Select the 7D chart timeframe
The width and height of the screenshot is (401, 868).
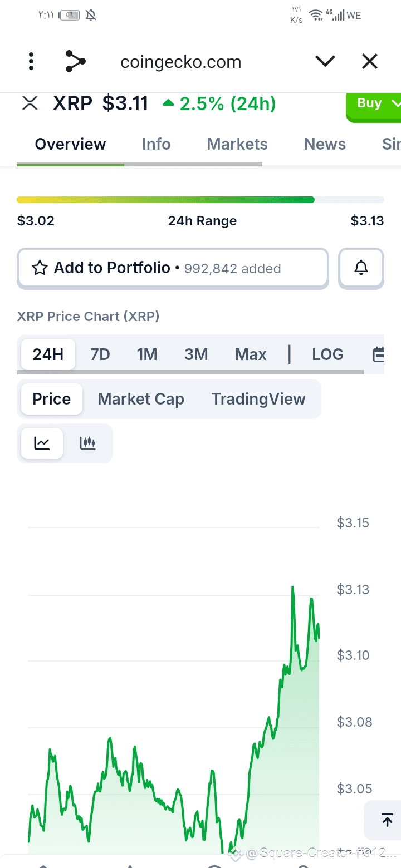coord(100,354)
